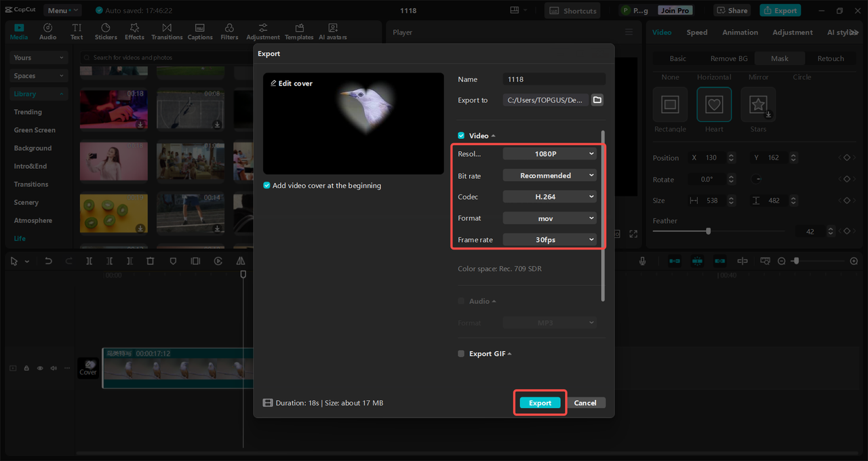Switch to the Remove BG sub-tab
The width and height of the screenshot is (868, 461).
pos(729,58)
